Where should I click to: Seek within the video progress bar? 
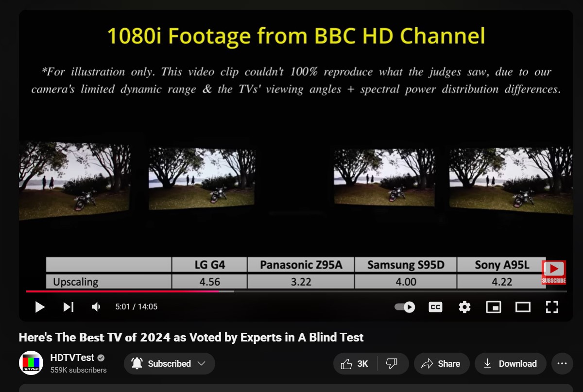pyautogui.click(x=296, y=291)
